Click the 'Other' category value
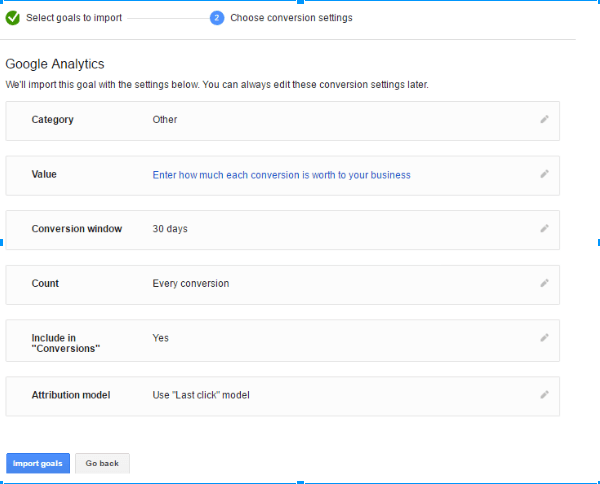 [x=165, y=119]
